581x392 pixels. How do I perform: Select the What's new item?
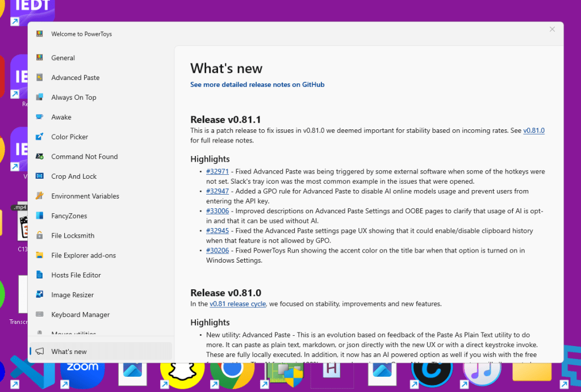[101, 351]
